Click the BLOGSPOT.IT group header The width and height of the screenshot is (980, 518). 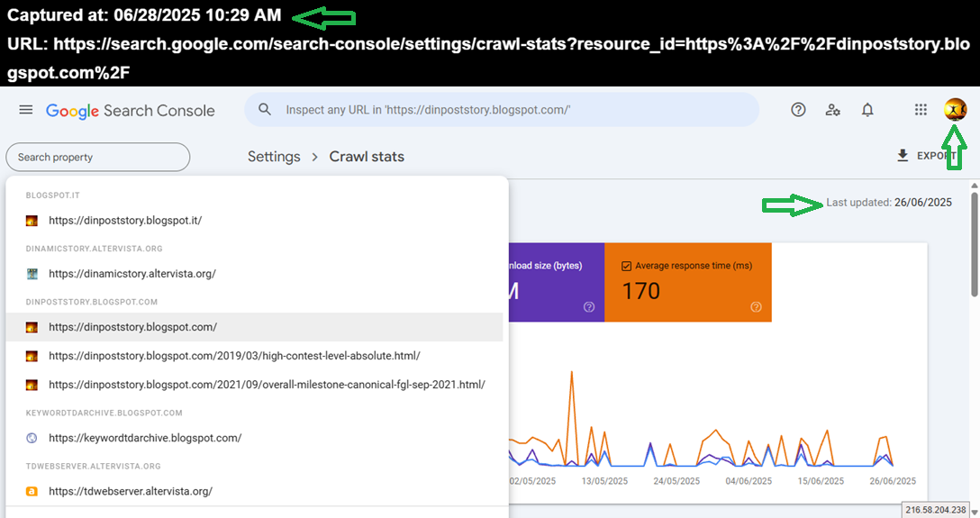pyautogui.click(x=52, y=195)
